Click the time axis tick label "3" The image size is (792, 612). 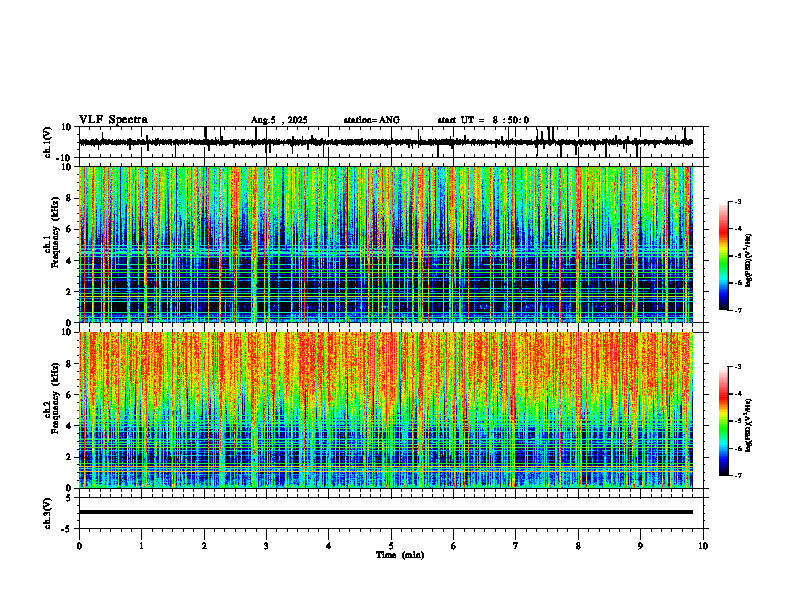(266, 546)
